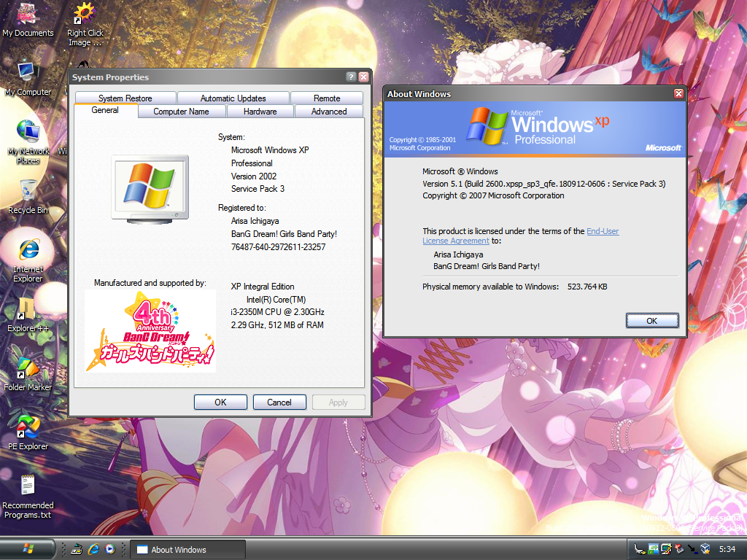Click Show Desktop quick launch icon

77,549
